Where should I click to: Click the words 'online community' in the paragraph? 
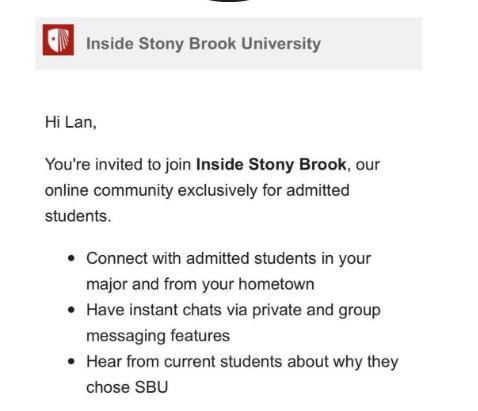pyautogui.click(x=109, y=191)
